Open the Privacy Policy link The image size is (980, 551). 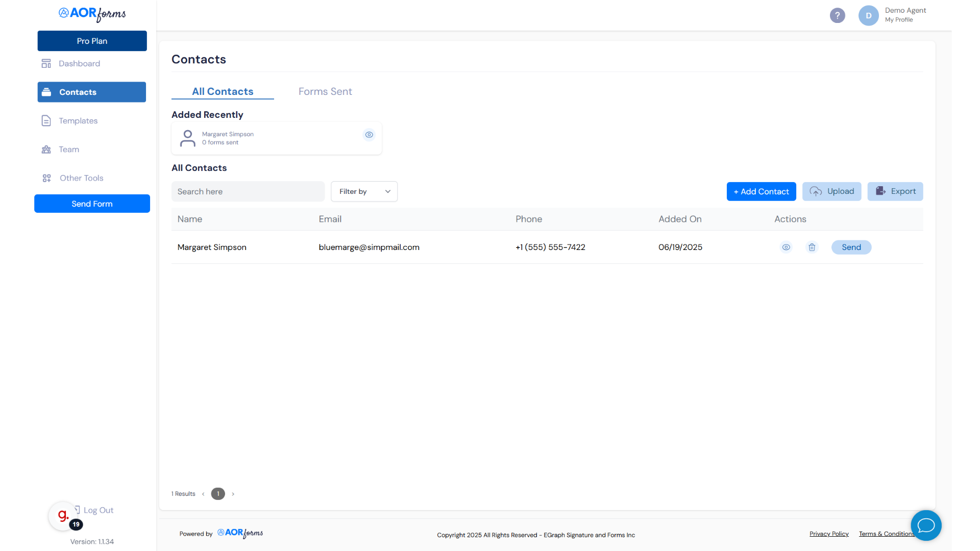pyautogui.click(x=829, y=534)
